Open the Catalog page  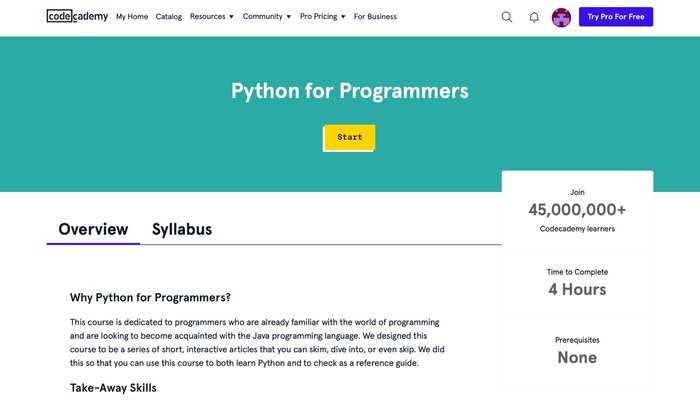[x=169, y=17]
